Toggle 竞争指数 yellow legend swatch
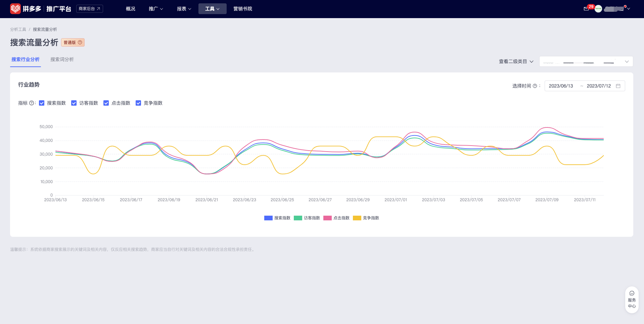Screen dimensions: 644x324 357,218
